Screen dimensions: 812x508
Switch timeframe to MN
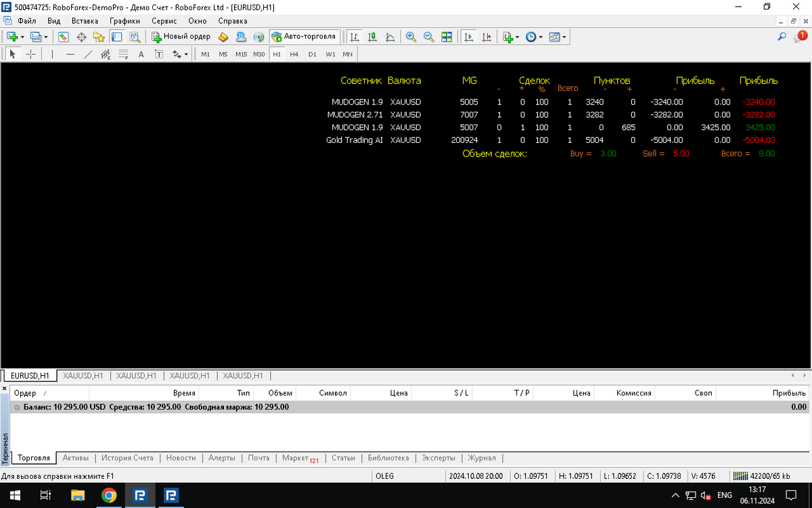[347, 54]
